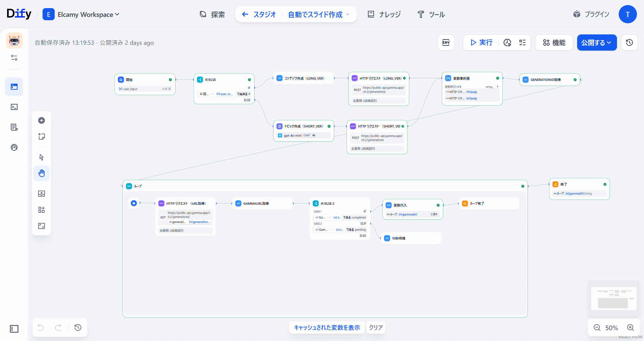The width and height of the screenshot is (644, 341).
Task: Switch to pointer mode tool
Action: click(42, 157)
